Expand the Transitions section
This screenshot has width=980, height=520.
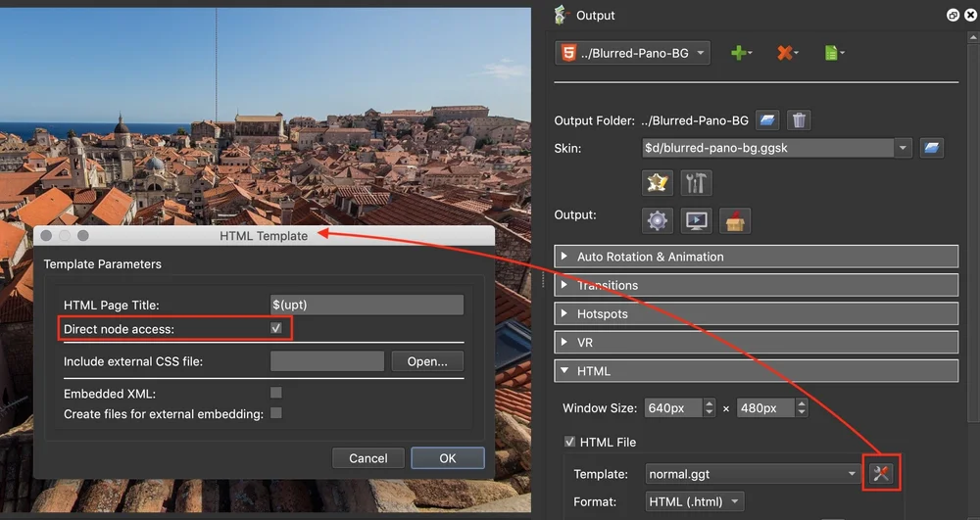(x=757, y=285)
